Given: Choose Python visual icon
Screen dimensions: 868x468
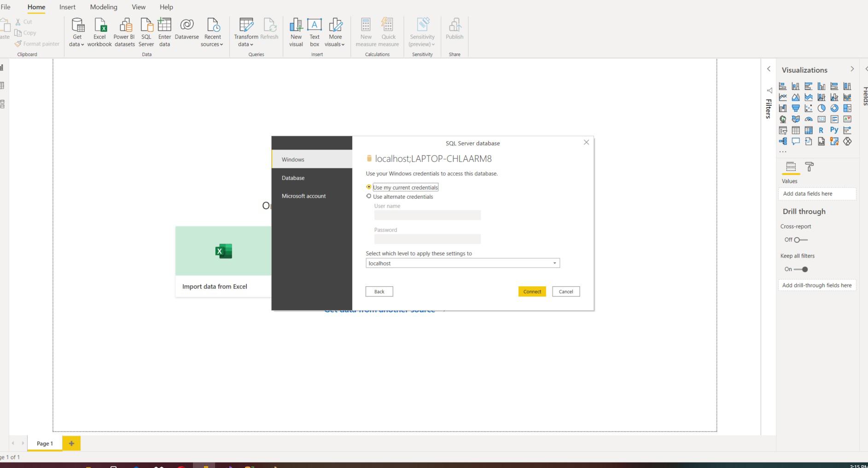Looking at the screenshot, I should click(834, 130).
